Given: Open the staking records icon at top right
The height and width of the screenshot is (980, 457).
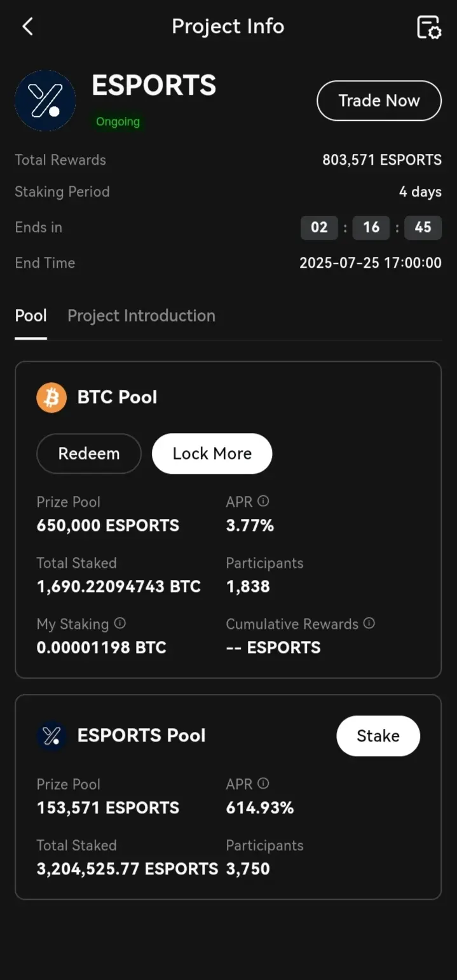Looking at the screenshot, I should pyautogui.click(x=429, y=27).
